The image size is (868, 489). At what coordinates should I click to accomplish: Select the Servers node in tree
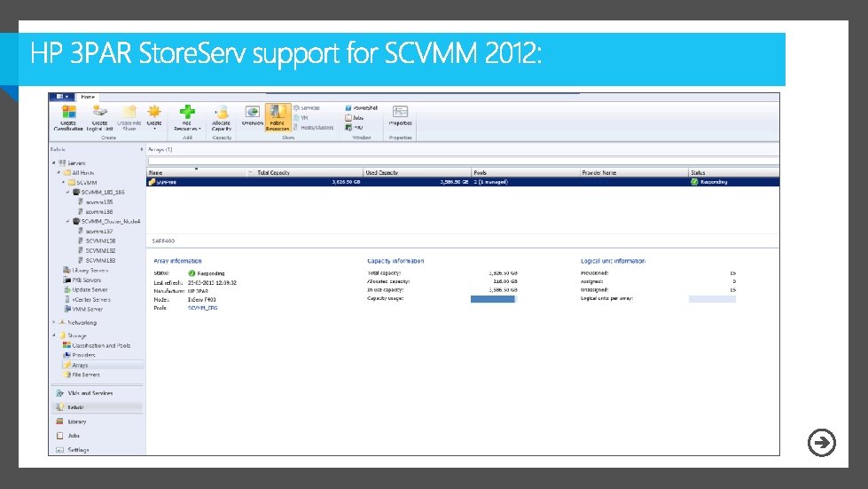pos(72,162)
